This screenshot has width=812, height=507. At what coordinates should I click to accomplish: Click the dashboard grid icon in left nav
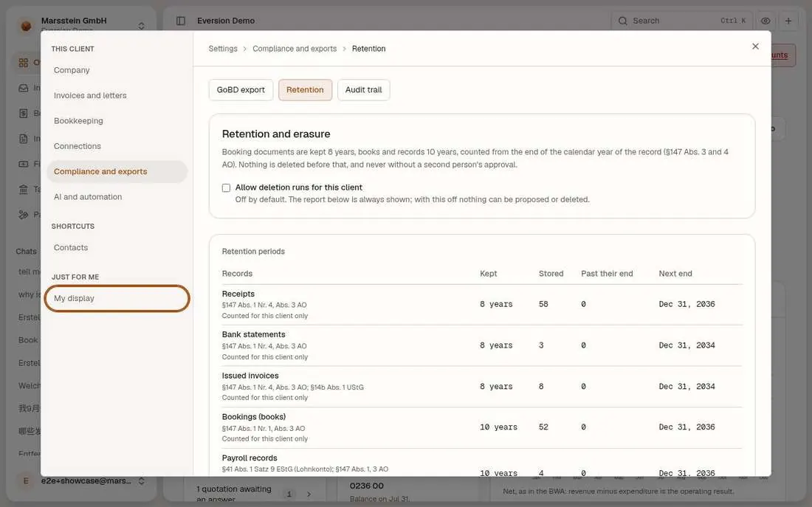24,63
